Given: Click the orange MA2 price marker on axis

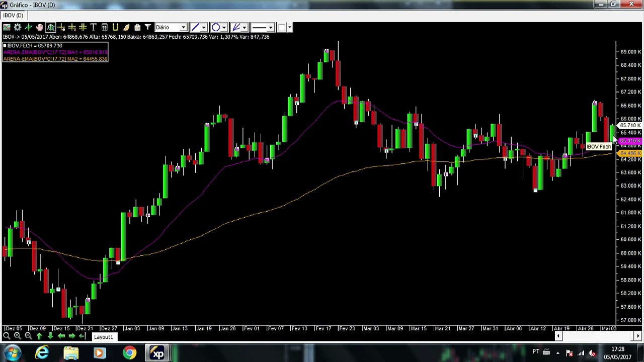Looking at the screenshot, I should tap(630, 153).
